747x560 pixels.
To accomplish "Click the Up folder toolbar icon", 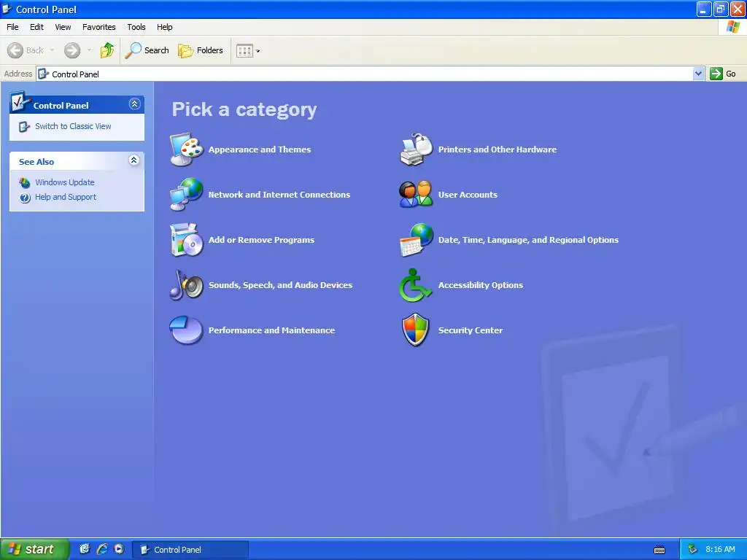I will (107, 50).
